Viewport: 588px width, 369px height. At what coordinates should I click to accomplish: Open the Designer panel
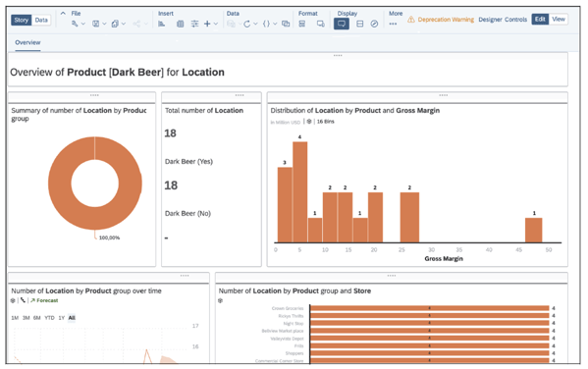(x=490, y=19)
